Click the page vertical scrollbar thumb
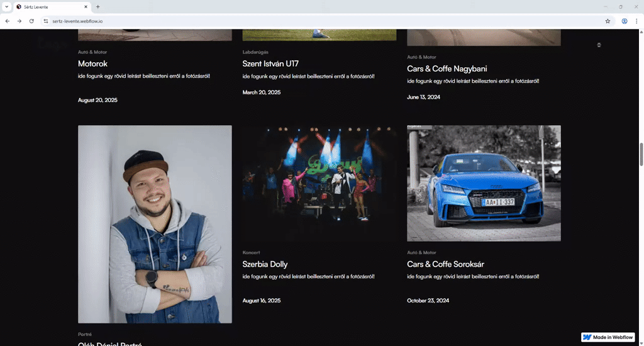This screenshot has height=346, width=644. point(641,154)
